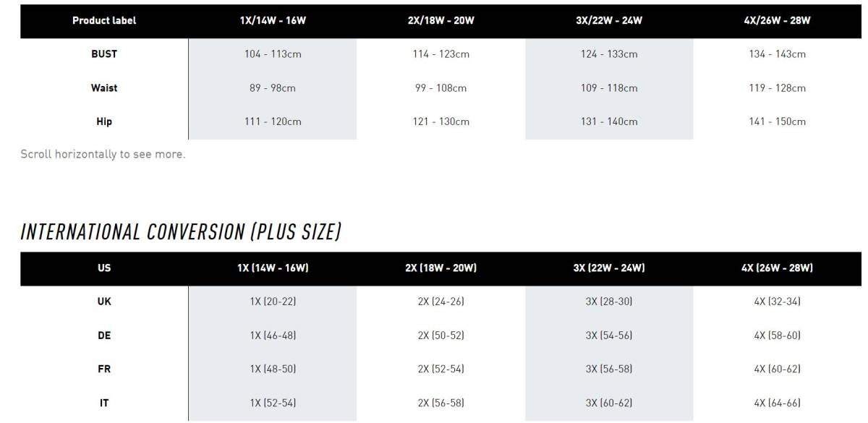Click the International Conversion (Plus Size) heading
The image size is (868, 423).
181,232
